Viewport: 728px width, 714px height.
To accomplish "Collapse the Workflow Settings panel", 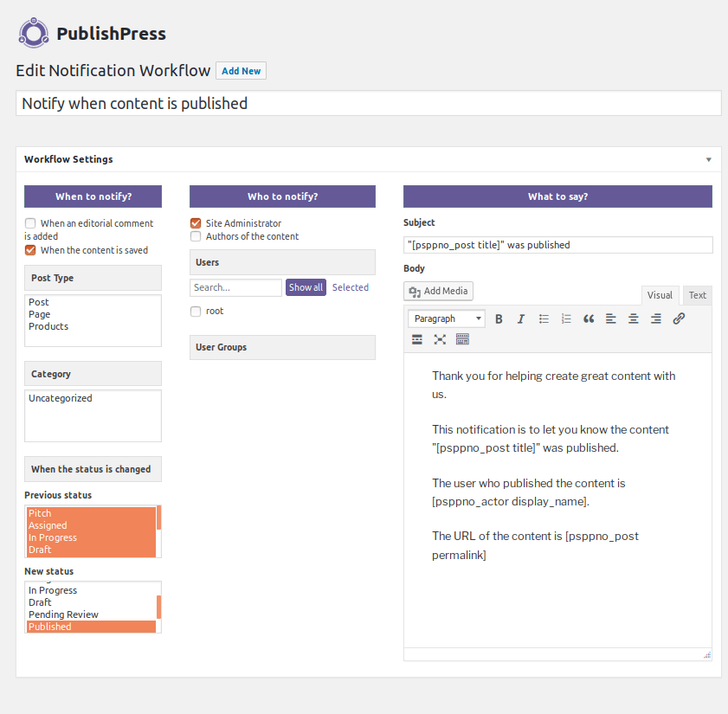I will pyautogui.click(x=708, y=160).
